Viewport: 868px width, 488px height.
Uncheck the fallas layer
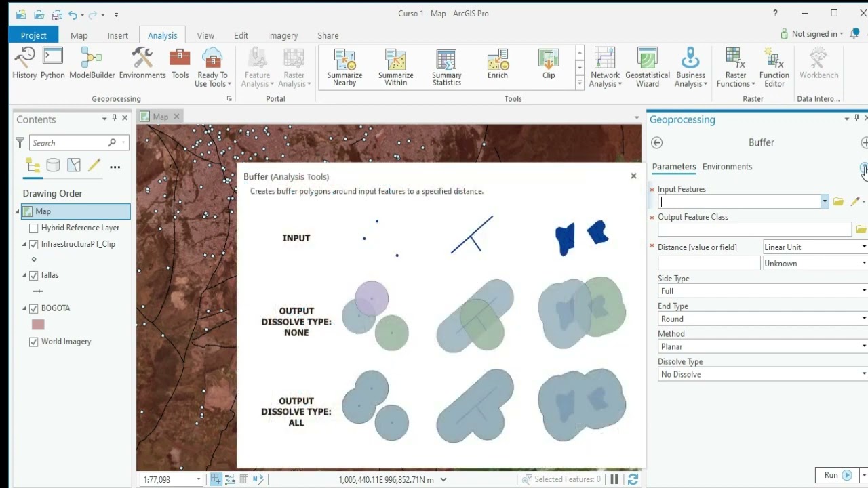click(x=34, y=275)
